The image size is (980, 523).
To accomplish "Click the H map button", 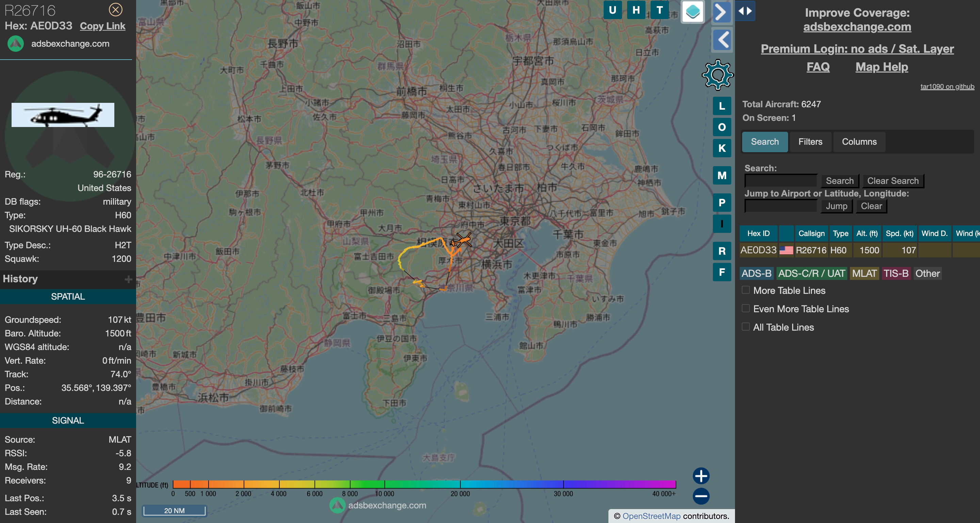I will 636,10.
